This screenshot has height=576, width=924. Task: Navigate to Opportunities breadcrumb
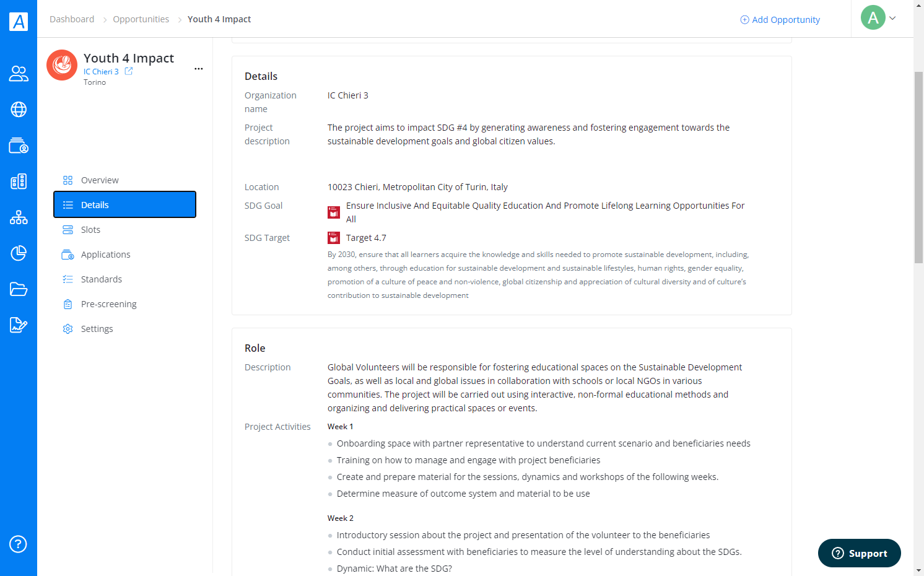pos(141,19)
